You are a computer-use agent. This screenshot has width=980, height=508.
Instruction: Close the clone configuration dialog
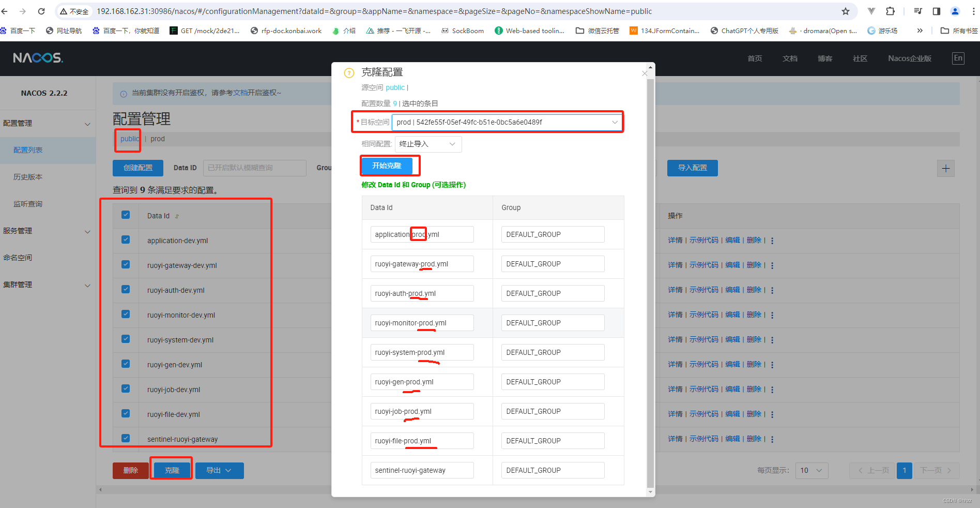[645, 73]
